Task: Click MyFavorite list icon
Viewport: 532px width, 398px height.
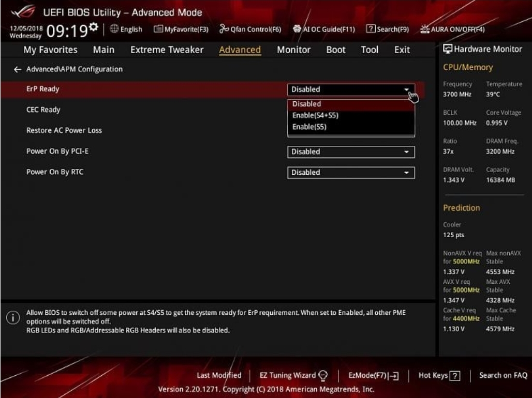Action: point(158,29)
